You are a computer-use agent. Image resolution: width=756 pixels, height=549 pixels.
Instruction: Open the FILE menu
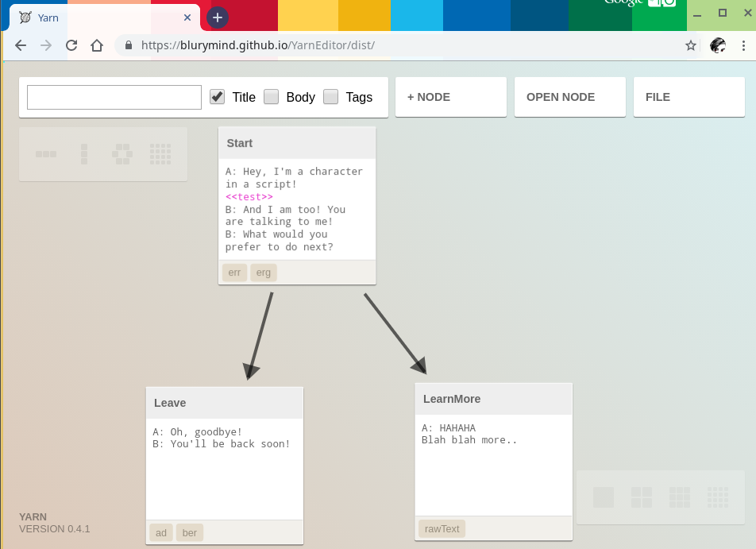tap(688, 96)
